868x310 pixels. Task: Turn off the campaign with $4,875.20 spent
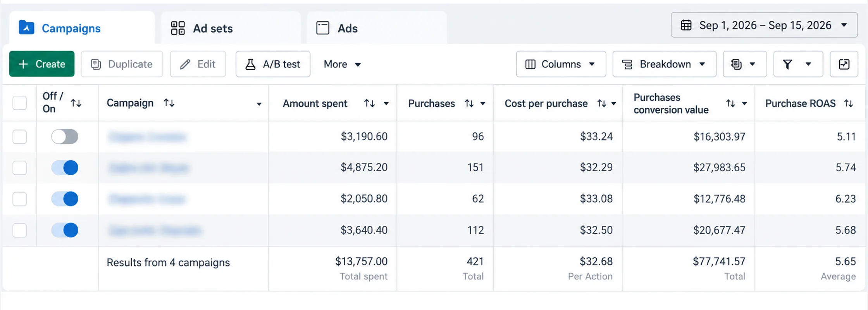[x=65, y=168]
